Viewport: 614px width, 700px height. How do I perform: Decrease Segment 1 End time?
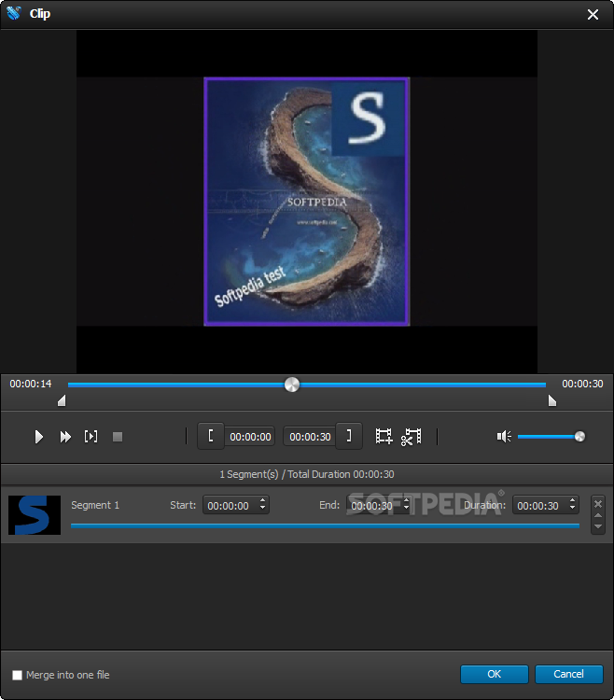(x=407, y=509)
